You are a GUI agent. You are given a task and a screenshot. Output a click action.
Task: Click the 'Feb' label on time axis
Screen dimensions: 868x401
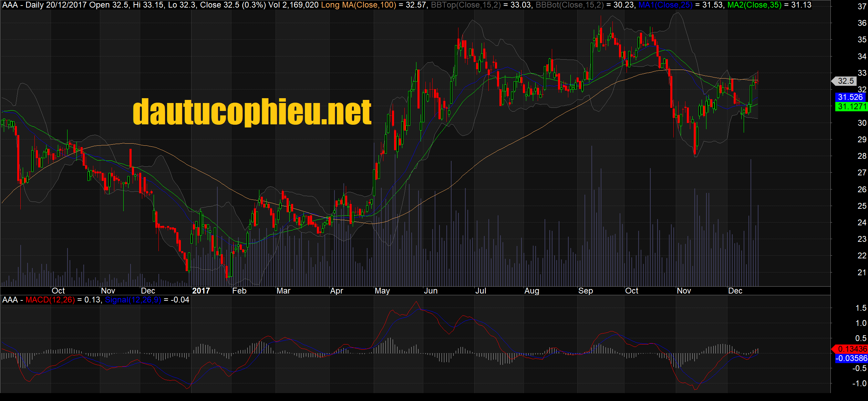click(x=239, y=291)
